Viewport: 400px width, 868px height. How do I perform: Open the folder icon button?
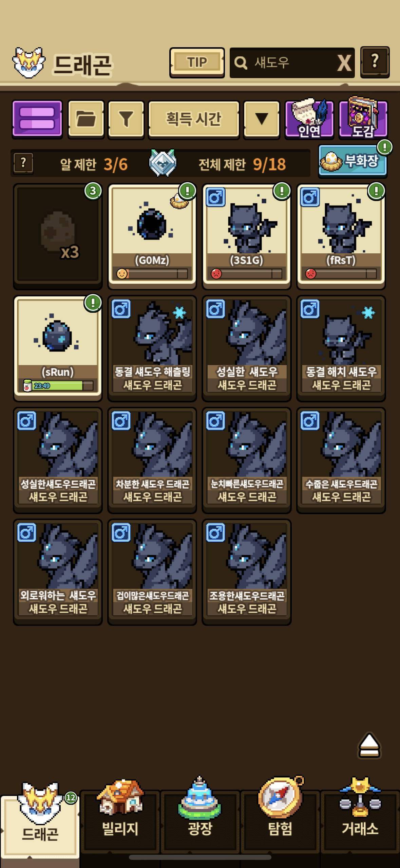pos(86,119)
